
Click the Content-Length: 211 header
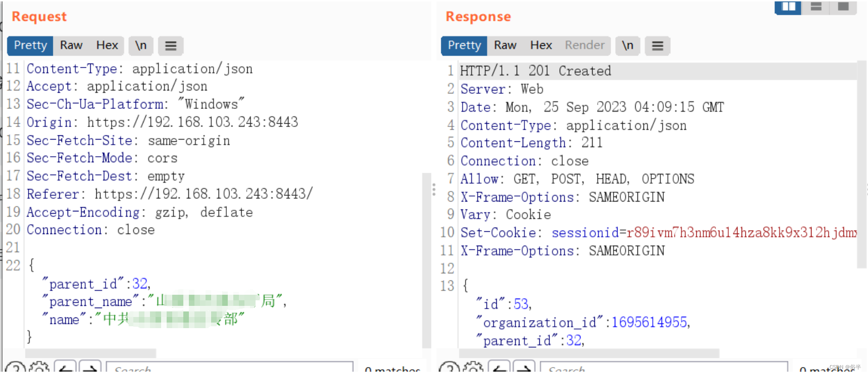[x=531, y=143]
